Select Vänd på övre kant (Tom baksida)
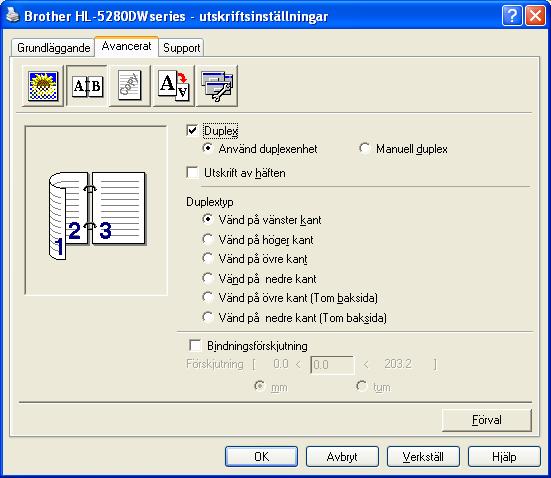 (208, 297)
